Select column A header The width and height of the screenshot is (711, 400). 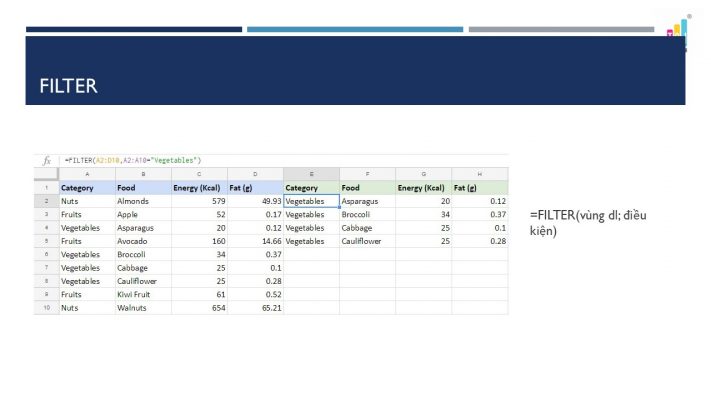[x=87, y=174]
